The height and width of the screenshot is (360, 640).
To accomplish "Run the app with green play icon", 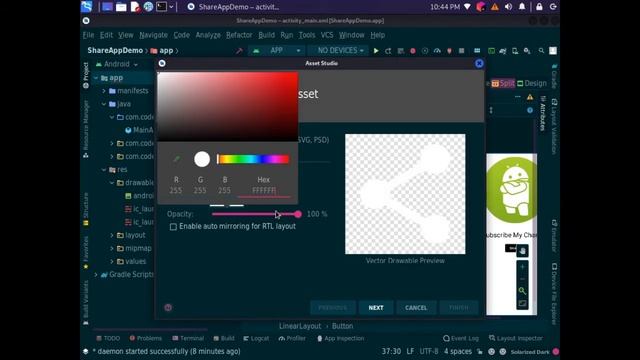I will click(376, 51).
